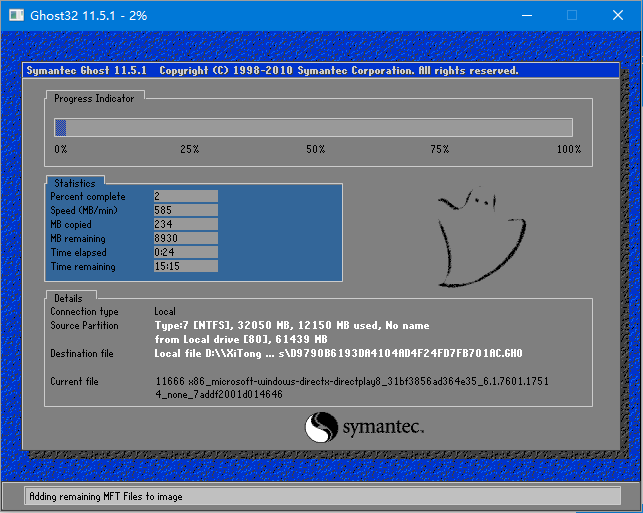This screenshot has width=643, height=513.
Task: Click the Current file name text
Action: pyautogui.click(x=351, y=381)
